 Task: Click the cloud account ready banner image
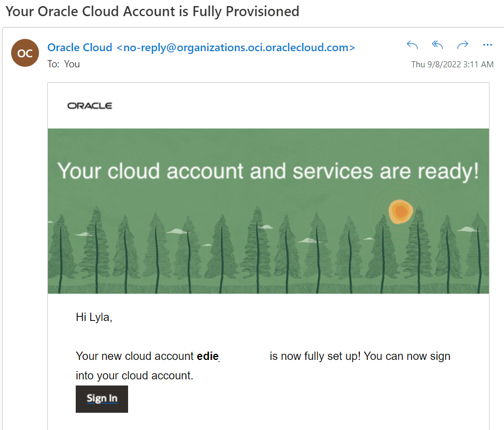coord(268,211)
